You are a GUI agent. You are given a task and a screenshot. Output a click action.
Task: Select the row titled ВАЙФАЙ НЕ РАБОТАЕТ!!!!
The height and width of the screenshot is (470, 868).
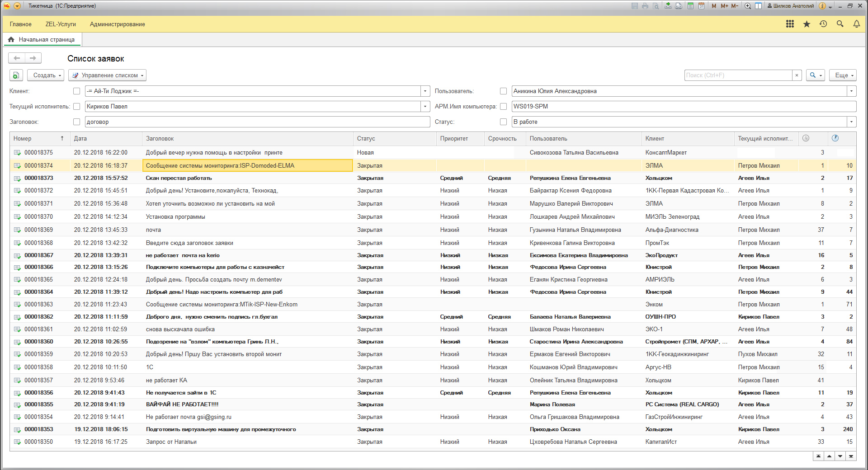pos(433,404)
